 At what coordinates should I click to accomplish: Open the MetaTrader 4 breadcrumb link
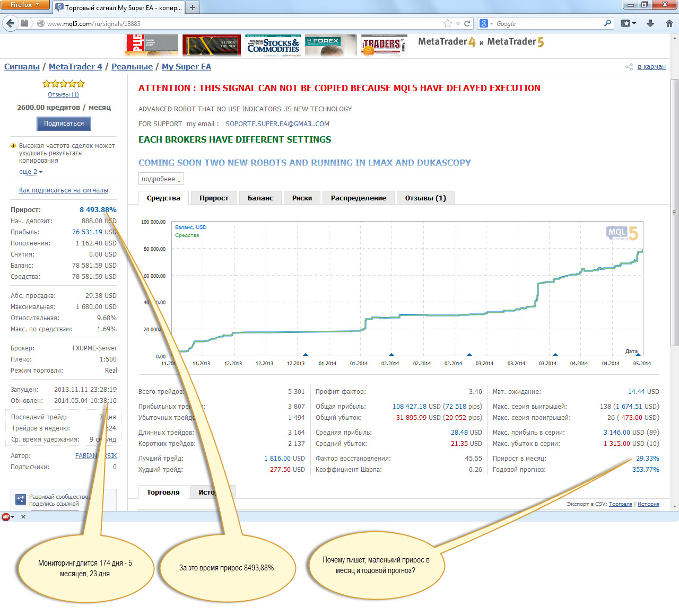click(x=75, y=67)
